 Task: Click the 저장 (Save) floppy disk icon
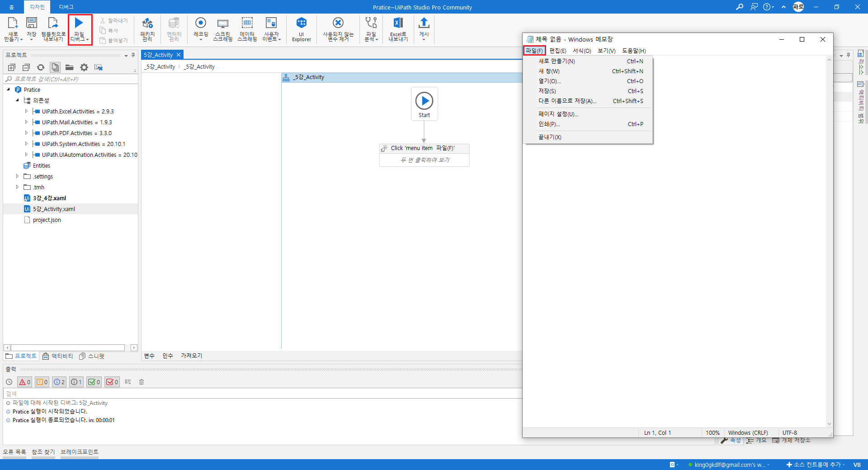[x=32, y=23]
